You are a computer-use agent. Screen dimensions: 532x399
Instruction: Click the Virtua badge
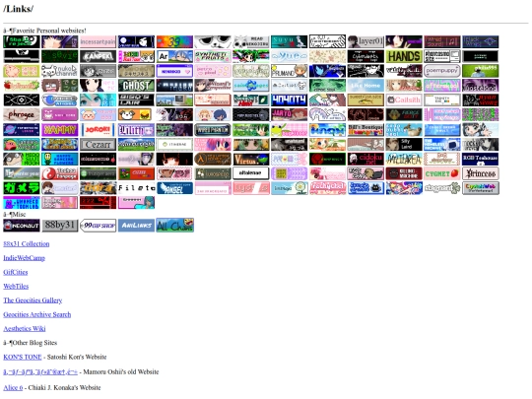click(x=251, y=159)
